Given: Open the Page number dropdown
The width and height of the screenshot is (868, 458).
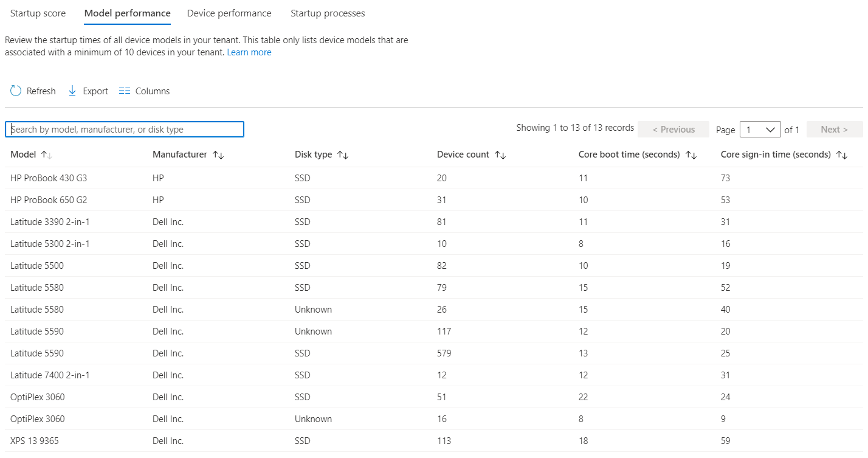Looking at the screenshot, I should [760, 129].
